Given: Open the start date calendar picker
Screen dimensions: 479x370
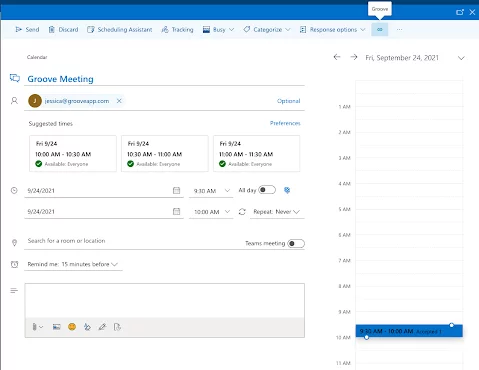Looking at the screenshot, I should pyautogui.click(x=176, y=190).
